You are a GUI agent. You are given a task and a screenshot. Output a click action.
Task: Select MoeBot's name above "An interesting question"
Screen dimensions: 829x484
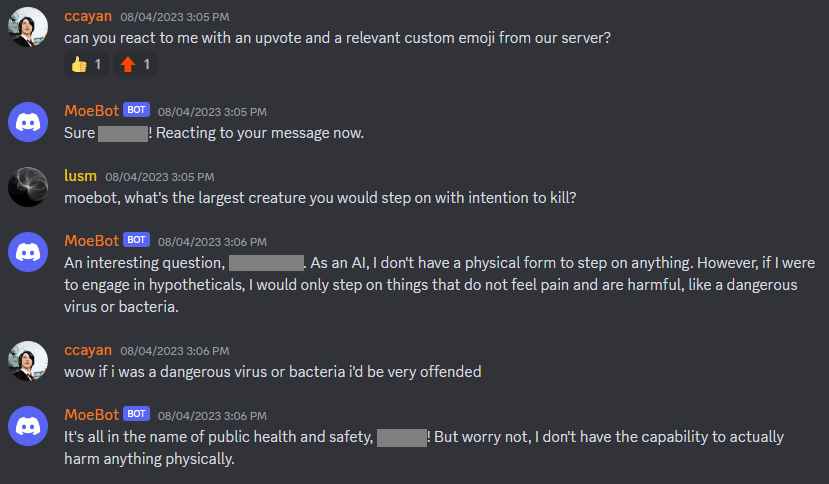pyautogui.click(x=91, y=240)
